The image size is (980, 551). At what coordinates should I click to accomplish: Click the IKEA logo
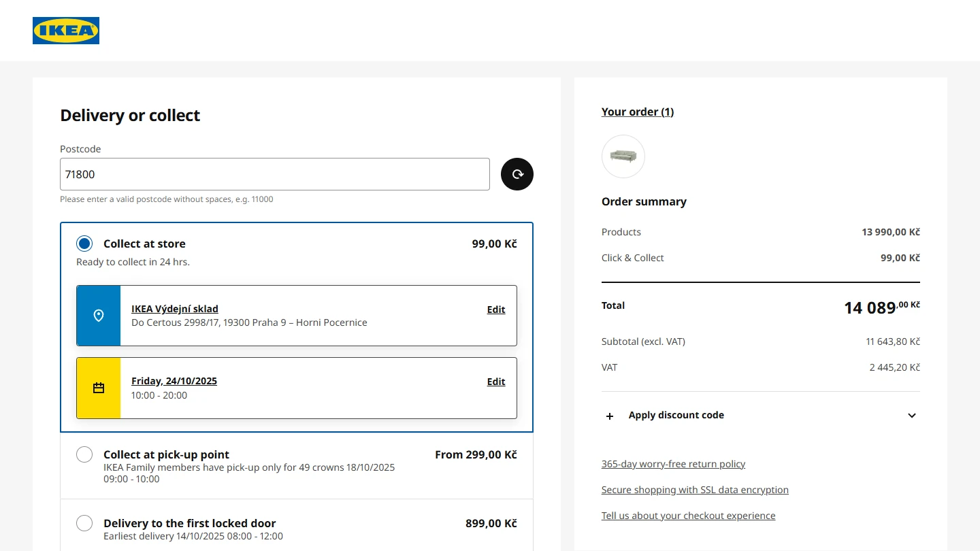pos(66,31)
